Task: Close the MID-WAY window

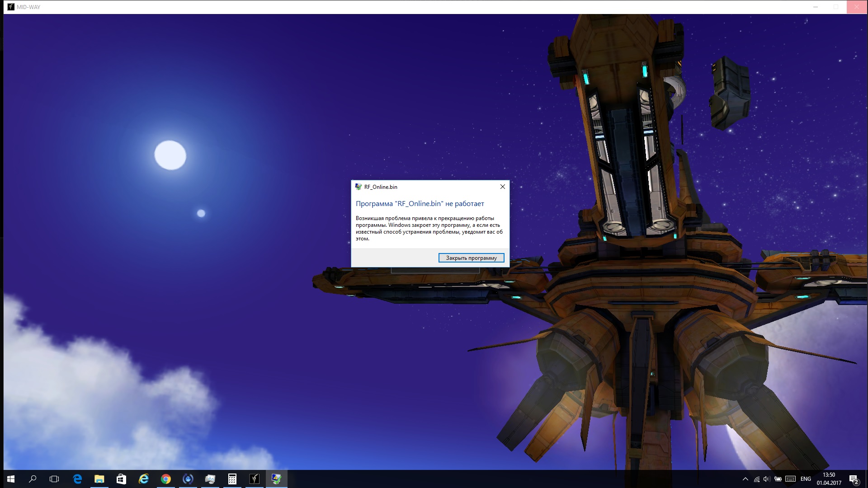Action: click(857, 7)
